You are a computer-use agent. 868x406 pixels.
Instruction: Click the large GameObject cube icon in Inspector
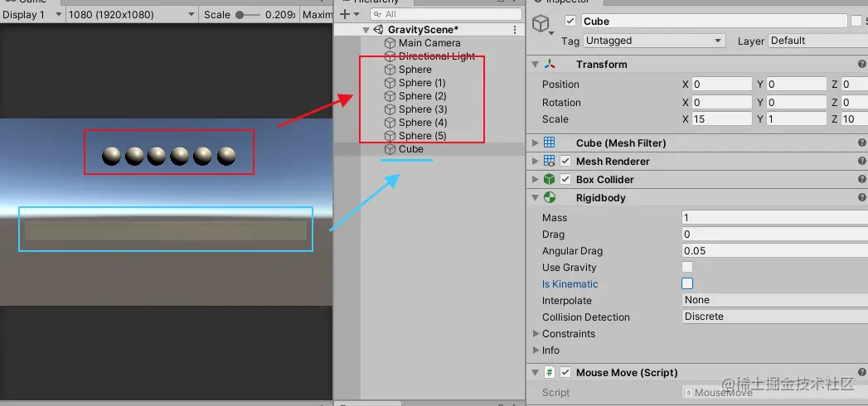pos(541,23)
